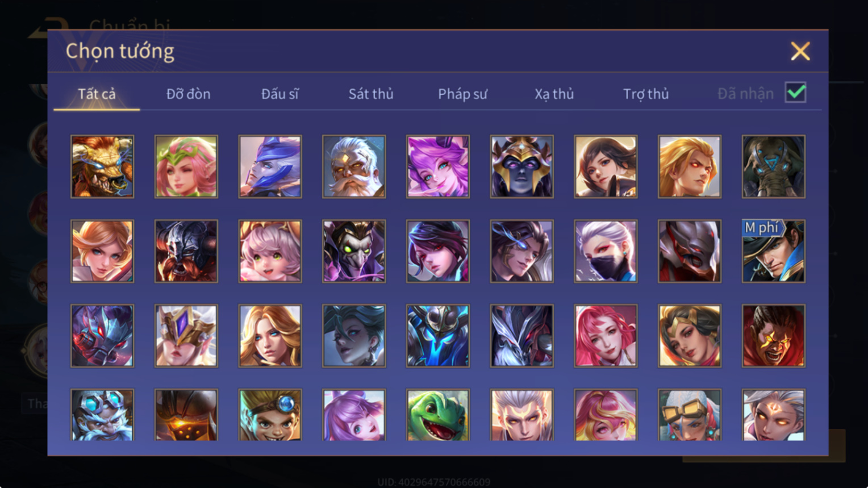This screenshot has width=868, height=488.
Task: Select the goggle-wearing grinning boy hero
Action: [x=270, y=415]
